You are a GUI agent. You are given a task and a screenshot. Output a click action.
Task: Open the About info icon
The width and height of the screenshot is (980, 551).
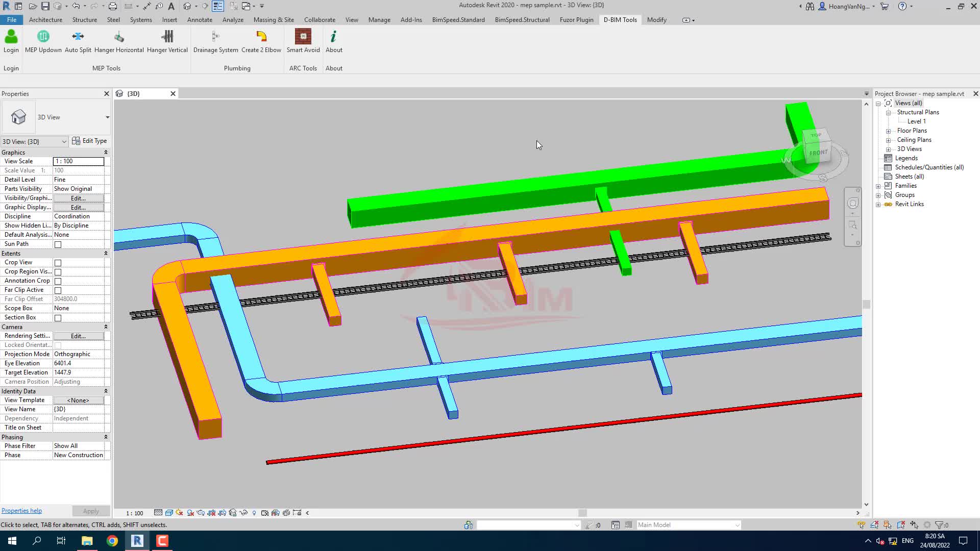click(334, 41)
